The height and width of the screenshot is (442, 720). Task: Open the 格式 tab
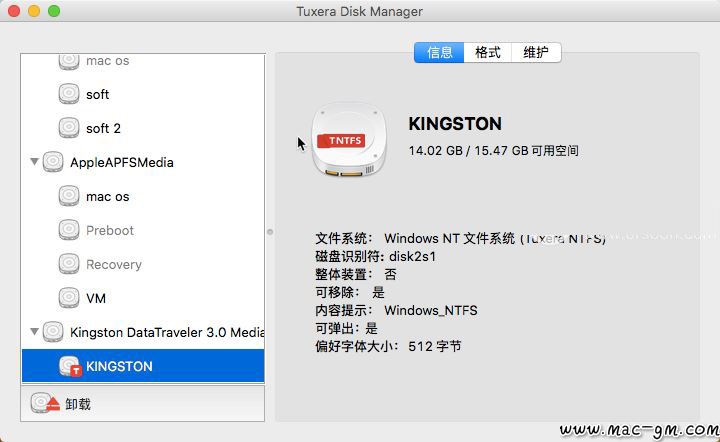(488, 52)
